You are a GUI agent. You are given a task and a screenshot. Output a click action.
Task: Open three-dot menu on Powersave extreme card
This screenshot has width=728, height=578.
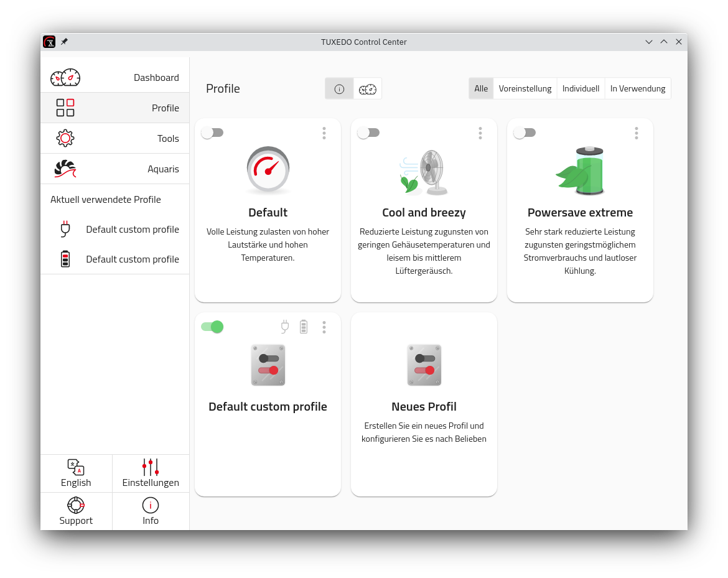637,133
